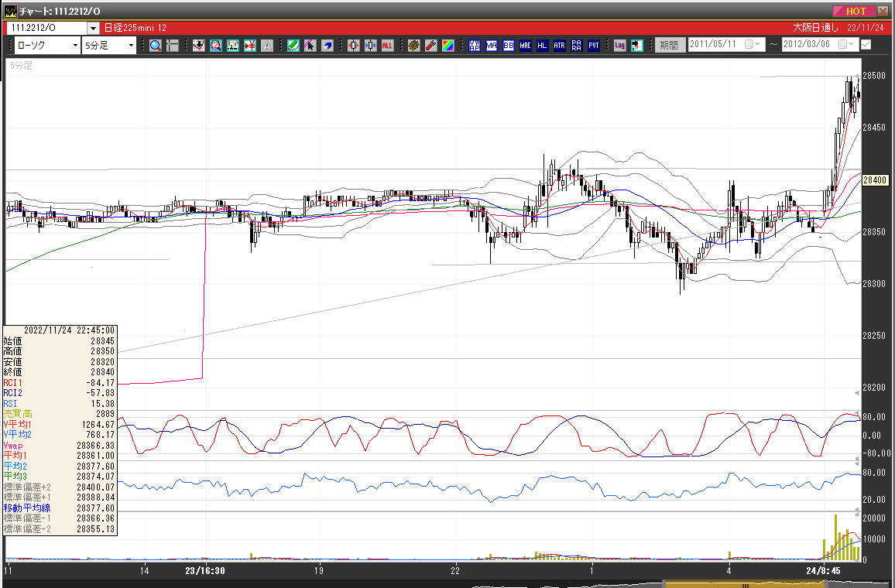Click the 23/16:30 time axis label

point(205,570)
